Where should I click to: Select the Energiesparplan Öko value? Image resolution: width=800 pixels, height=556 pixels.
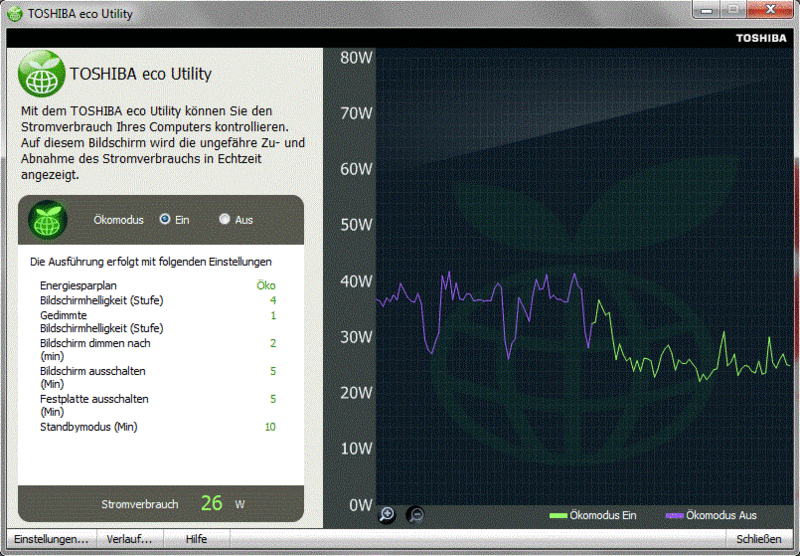266,286
